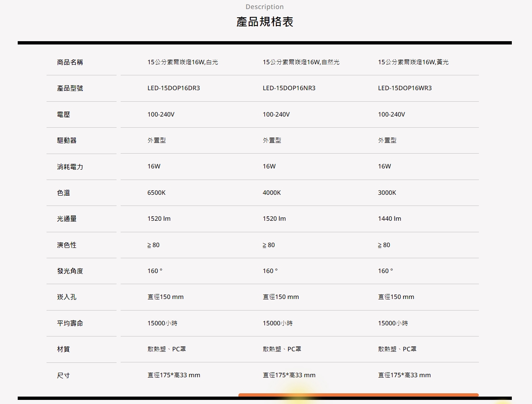This screenshot has height=404, width=532.
Task: Click the 產品規格表 heading
Action: click(265, 22)
